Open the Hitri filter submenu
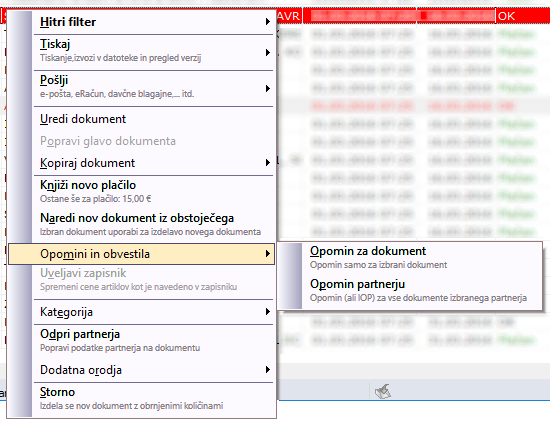Viewport: 550px width, 424px height. [x=141, y=22]
